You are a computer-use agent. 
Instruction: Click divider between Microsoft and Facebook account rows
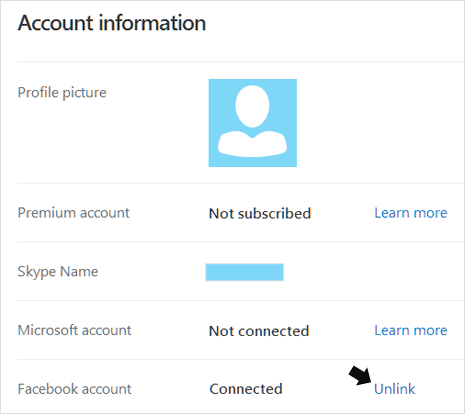(x=241, y=359)
